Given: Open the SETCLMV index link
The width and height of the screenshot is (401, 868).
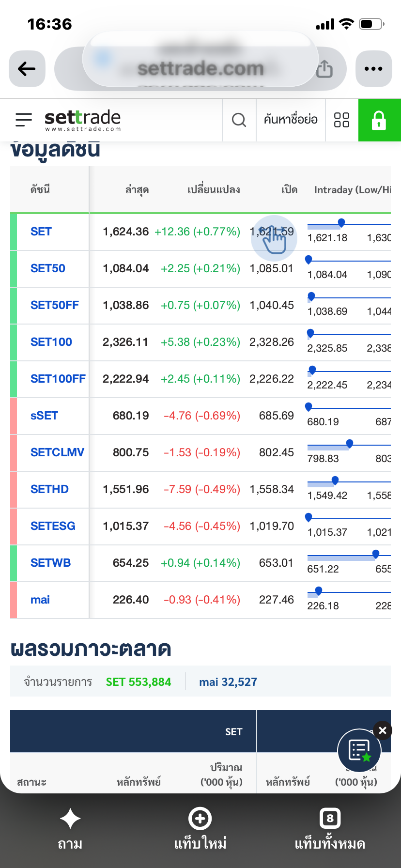Looking at the screenshot, I should click(x=57, y=452).
